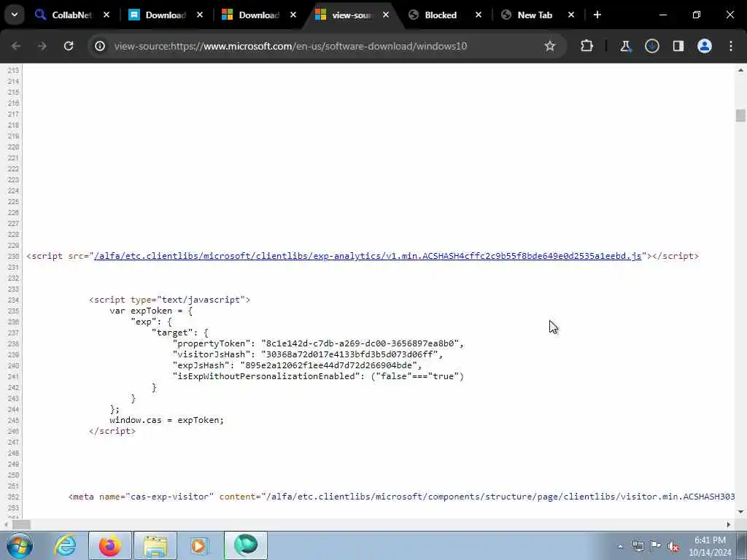Close the New Tab tab
Screen dimensions: 747x560
coord(570,15)
